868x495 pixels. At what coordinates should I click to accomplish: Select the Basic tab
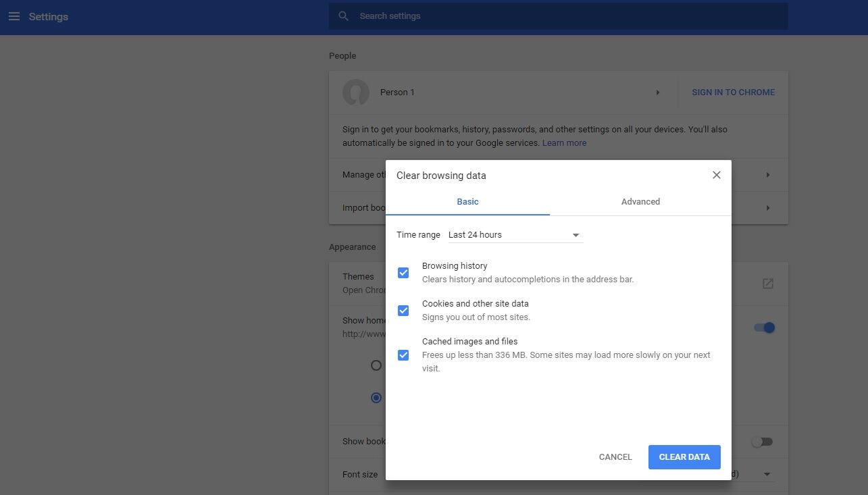click(x=467, y=202)
